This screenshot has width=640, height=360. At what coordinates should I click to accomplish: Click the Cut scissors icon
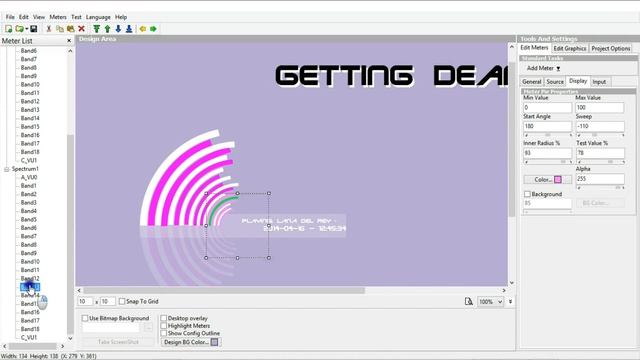pos(49,29)
